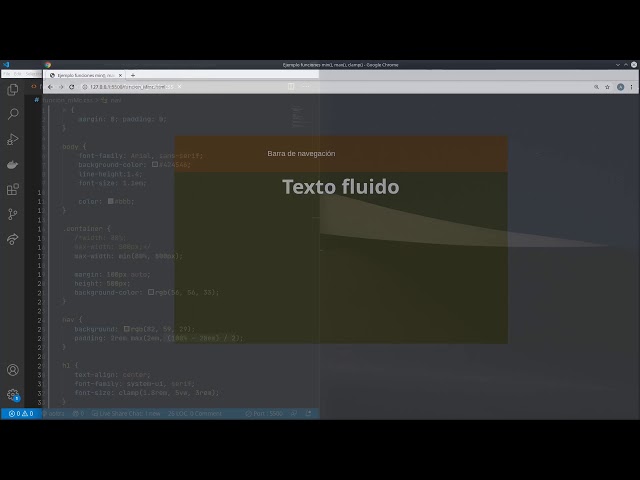Open a new Chrome tab
The width and height of the screenshot is (640, 480).
coord(133,75)
